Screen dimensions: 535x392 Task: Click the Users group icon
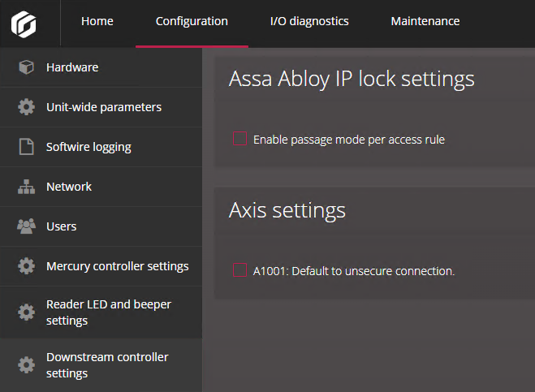click(26, 226)
